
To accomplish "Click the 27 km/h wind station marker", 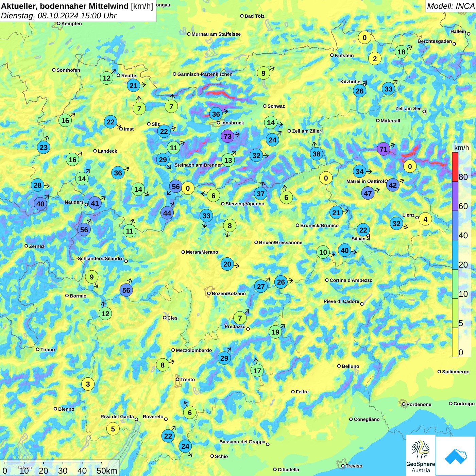I will [x=261, y=287].
